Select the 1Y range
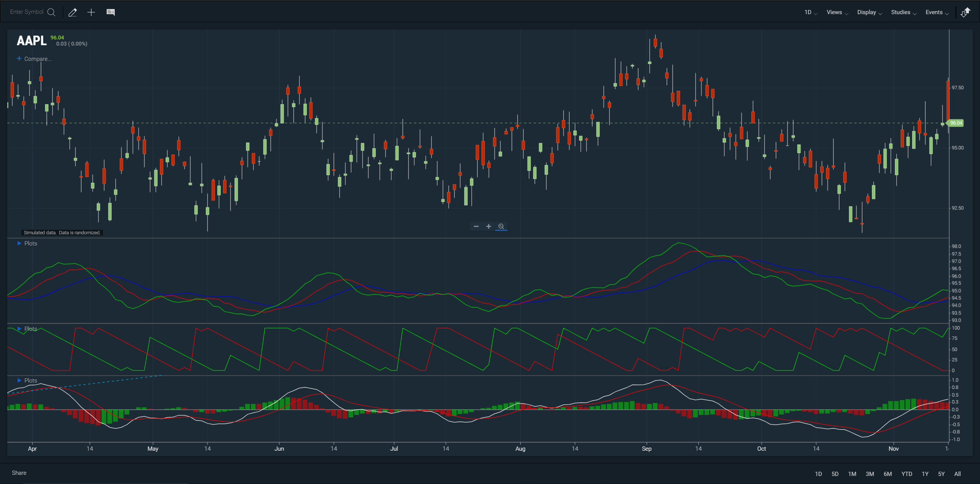This screenshot has height=484, width=980. [x=925, y=474]
